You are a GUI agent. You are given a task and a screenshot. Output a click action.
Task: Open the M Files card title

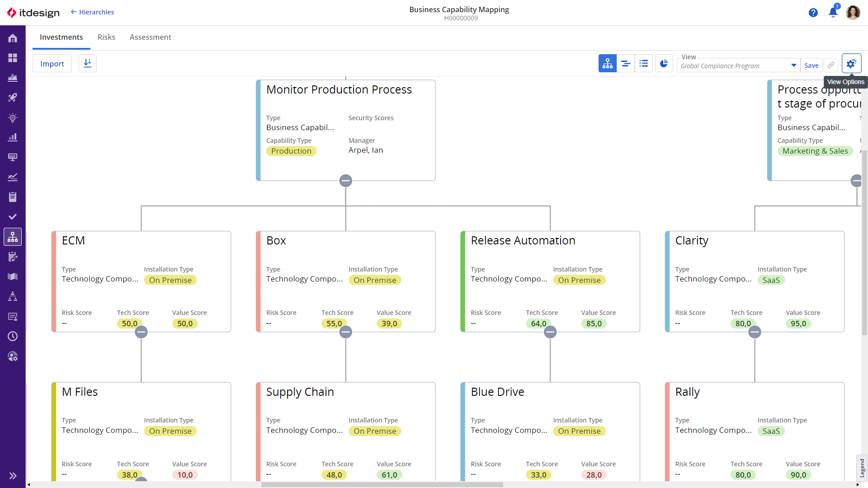pyautogui.click(x=80, y=392)
